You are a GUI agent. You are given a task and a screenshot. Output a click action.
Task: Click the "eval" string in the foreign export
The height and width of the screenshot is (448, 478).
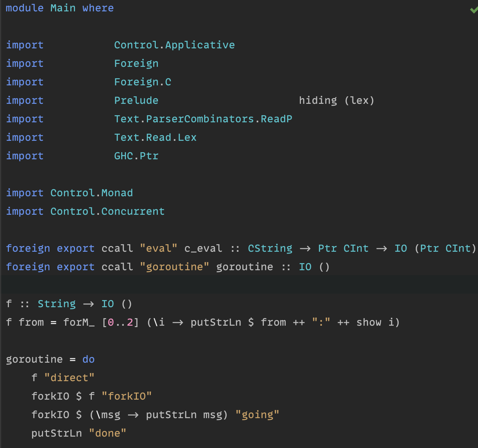[159, 248]
